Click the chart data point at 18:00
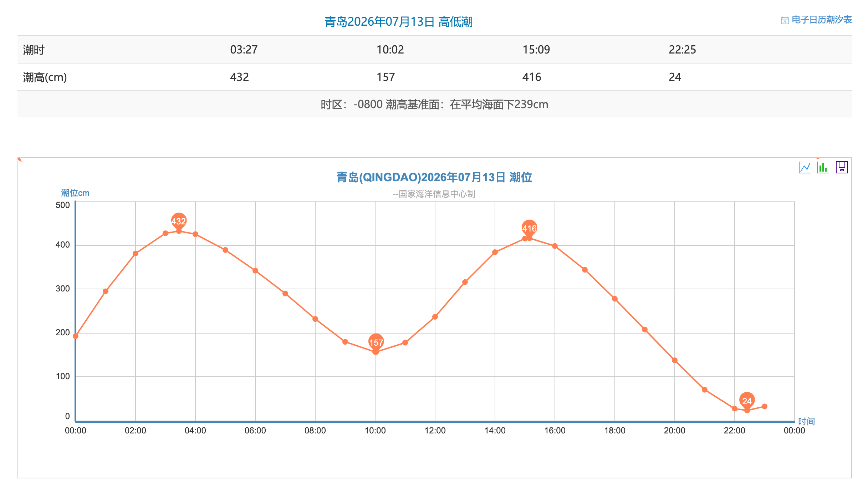 tap(615, 299)
